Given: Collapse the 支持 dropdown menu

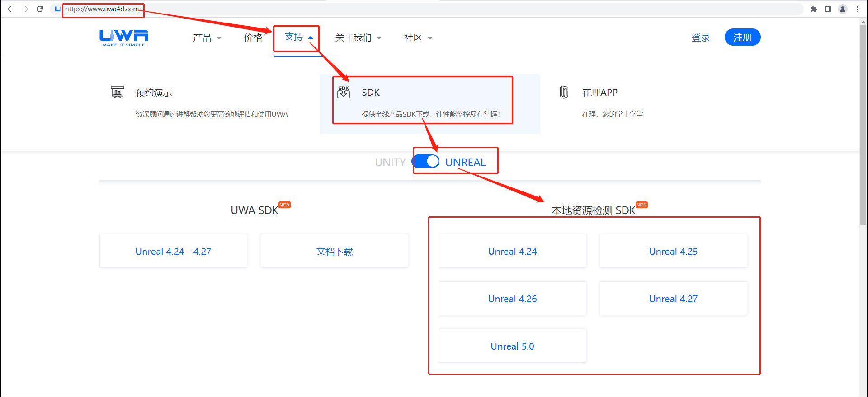Looking at the screenshot, I should click(299, 37).
